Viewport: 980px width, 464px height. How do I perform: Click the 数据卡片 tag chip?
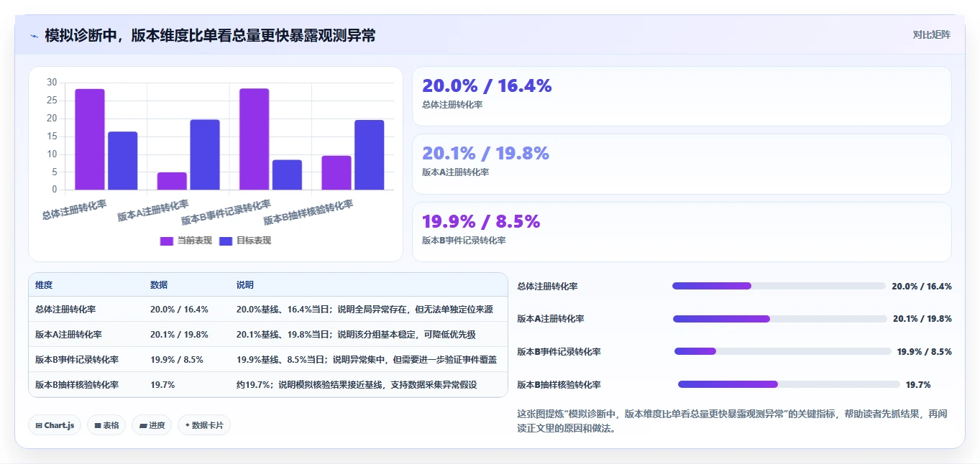point(204,425)
